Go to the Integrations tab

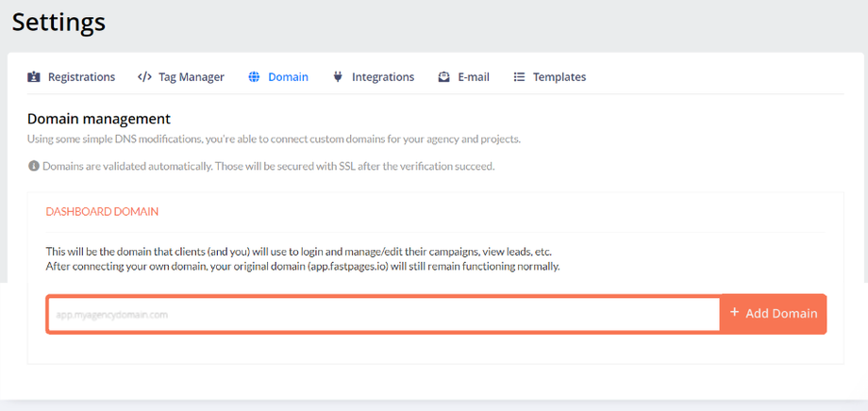pyautogui.click(x=383, y=77)
